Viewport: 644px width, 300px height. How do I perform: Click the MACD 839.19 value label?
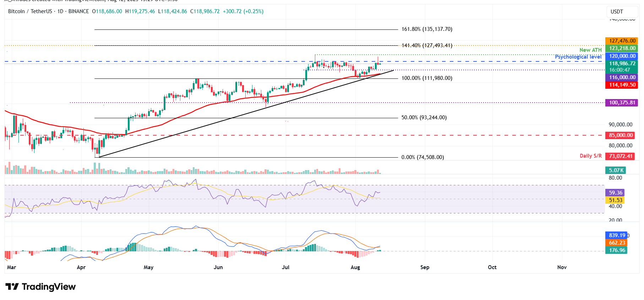[x=617, y=235]
